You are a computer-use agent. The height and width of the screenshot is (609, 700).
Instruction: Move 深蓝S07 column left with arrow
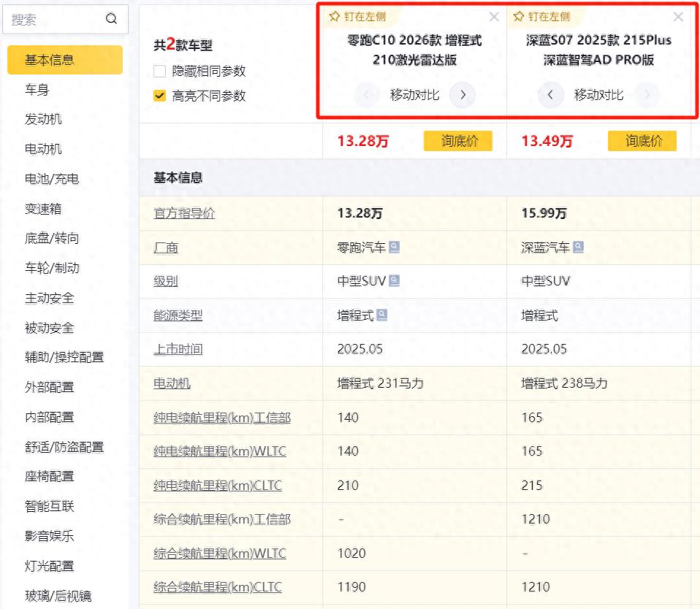click(x=550, y=95)
